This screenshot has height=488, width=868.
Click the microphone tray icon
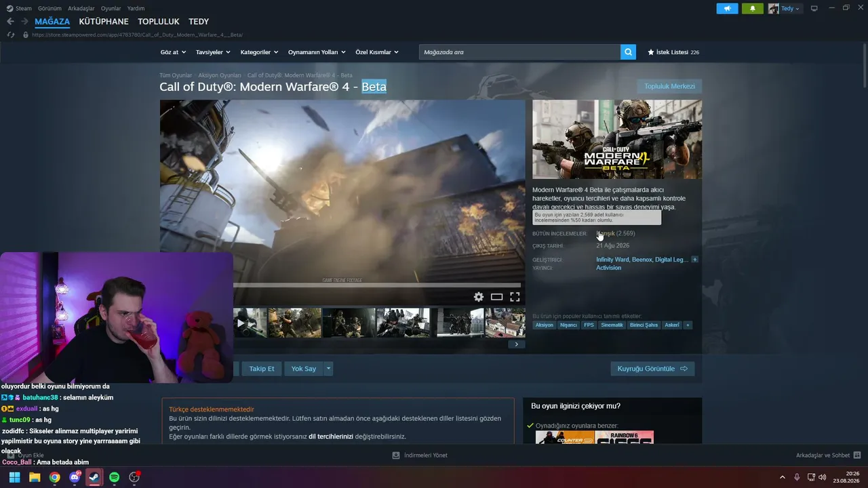(797, 477)
